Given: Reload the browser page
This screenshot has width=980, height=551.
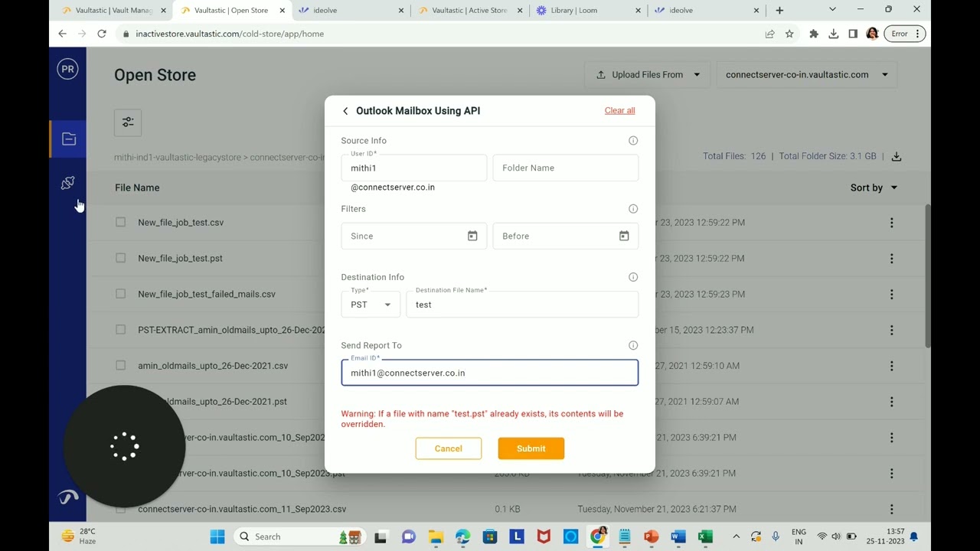Looking at the screenshot, I should pos(102,34).
